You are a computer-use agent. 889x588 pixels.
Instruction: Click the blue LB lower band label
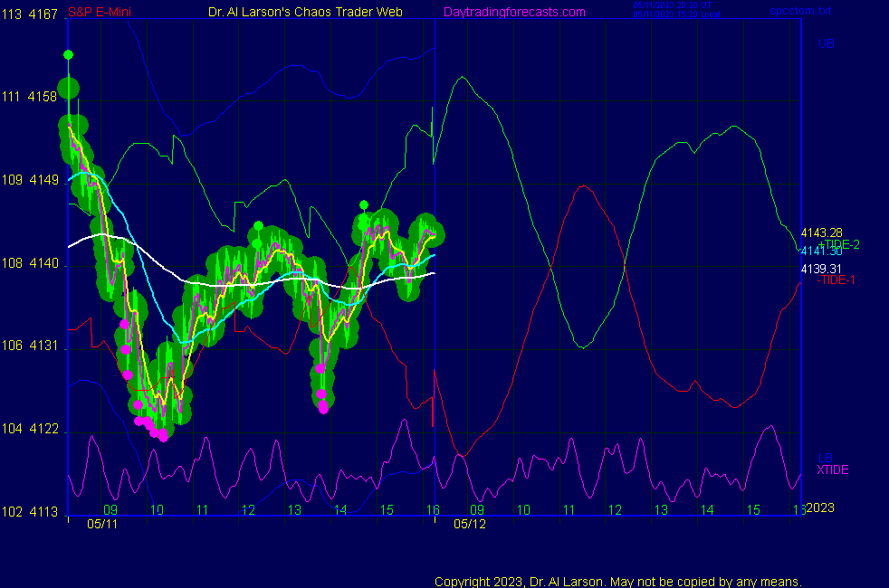click(x=825, y=458)
